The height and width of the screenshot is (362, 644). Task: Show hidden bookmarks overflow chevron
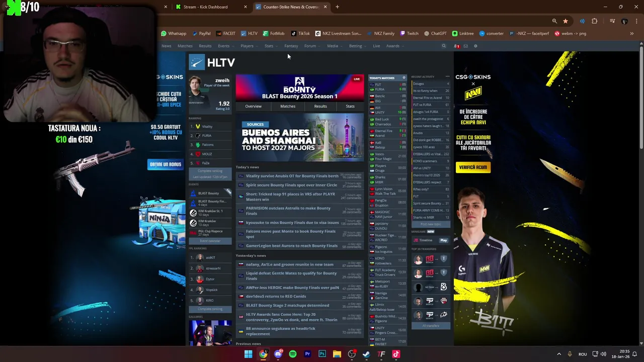tap(631, 34)
